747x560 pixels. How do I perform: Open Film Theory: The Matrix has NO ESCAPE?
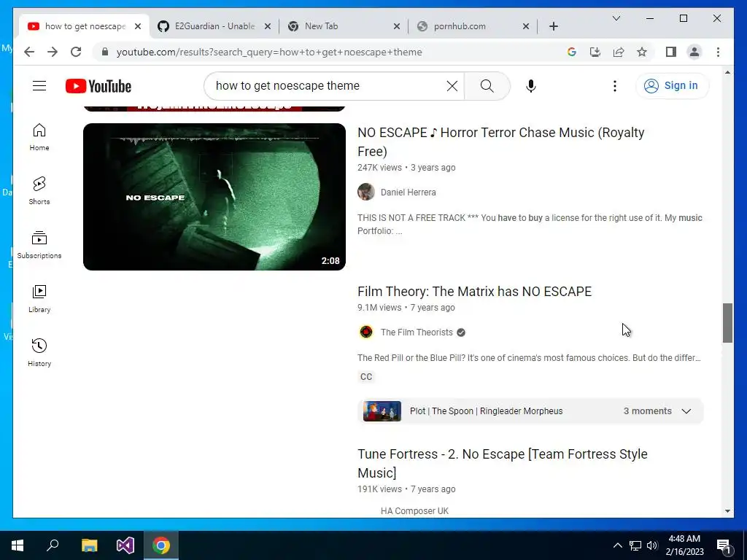(x=474, y=291)
